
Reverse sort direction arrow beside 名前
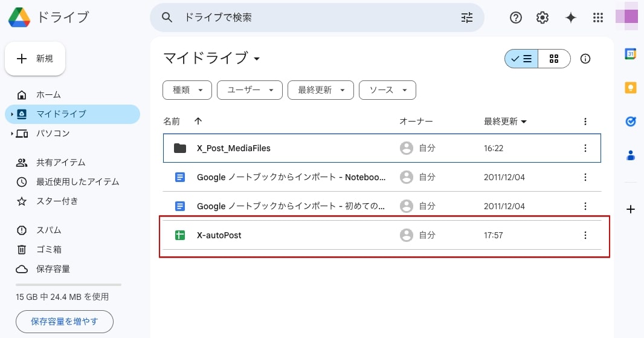tap(198, 121)
